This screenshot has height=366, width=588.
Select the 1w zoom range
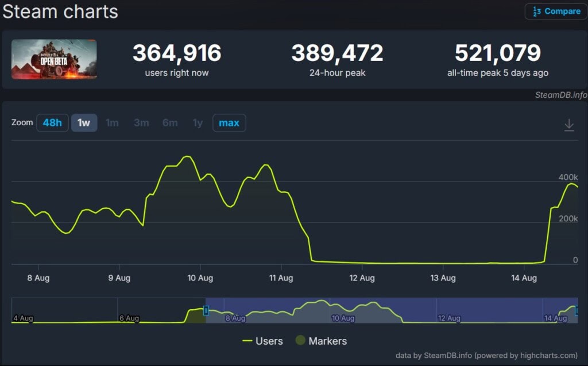(84, 123)
